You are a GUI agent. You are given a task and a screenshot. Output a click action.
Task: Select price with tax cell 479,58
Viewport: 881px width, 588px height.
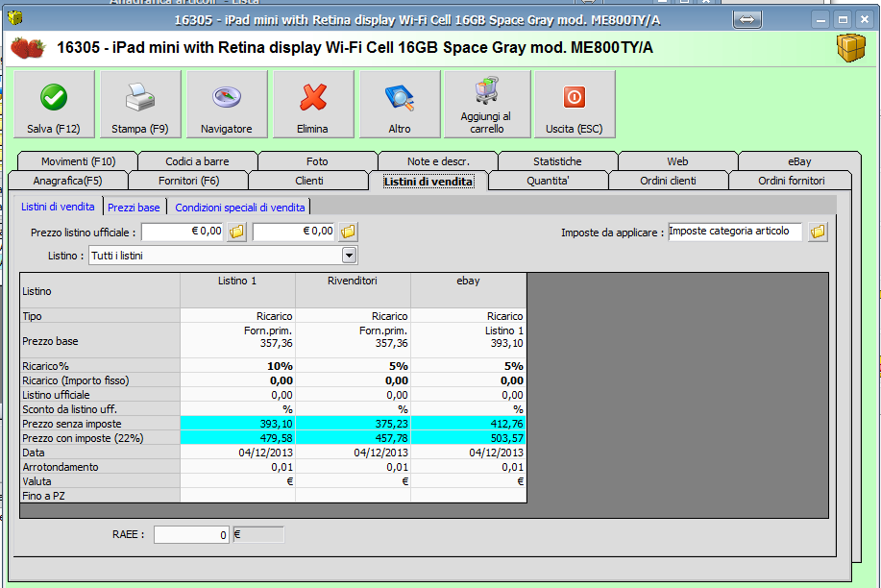237,438
